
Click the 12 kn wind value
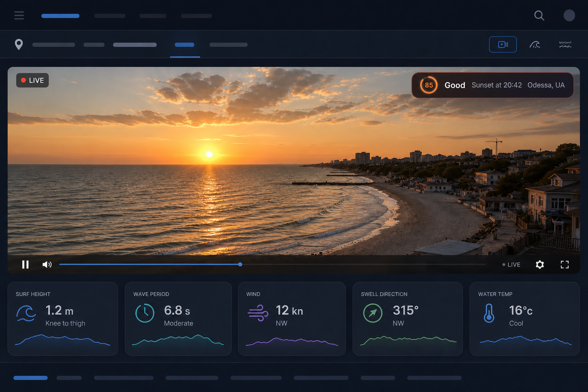(289, 310)
